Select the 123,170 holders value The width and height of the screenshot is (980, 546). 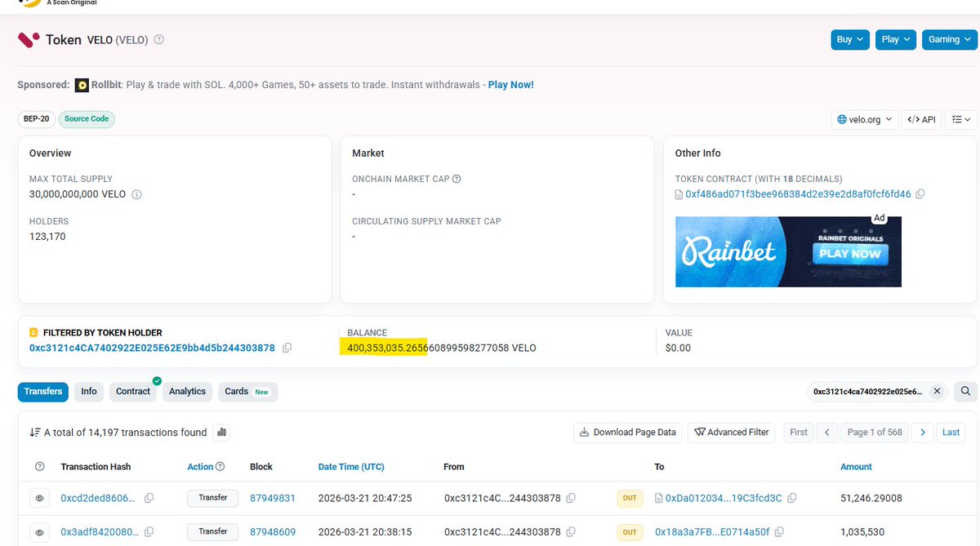[47, 237]
